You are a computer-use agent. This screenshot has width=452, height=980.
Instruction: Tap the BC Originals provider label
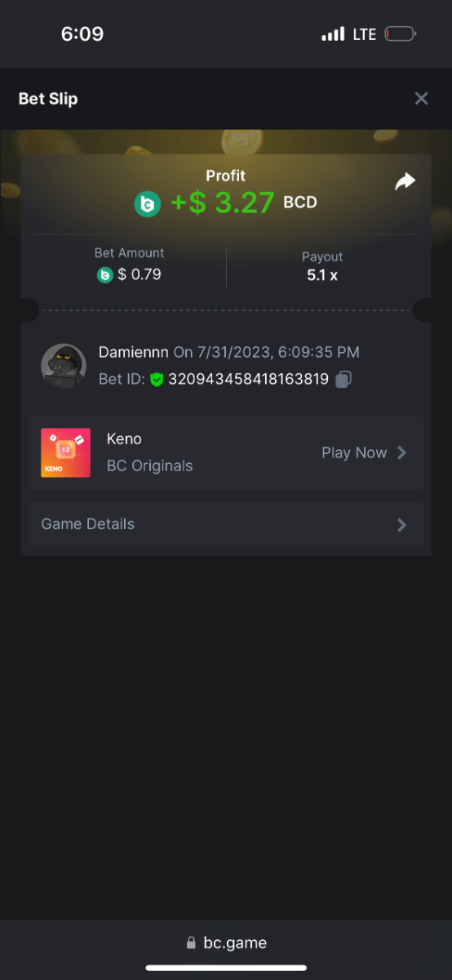click(x=150, y=465)
